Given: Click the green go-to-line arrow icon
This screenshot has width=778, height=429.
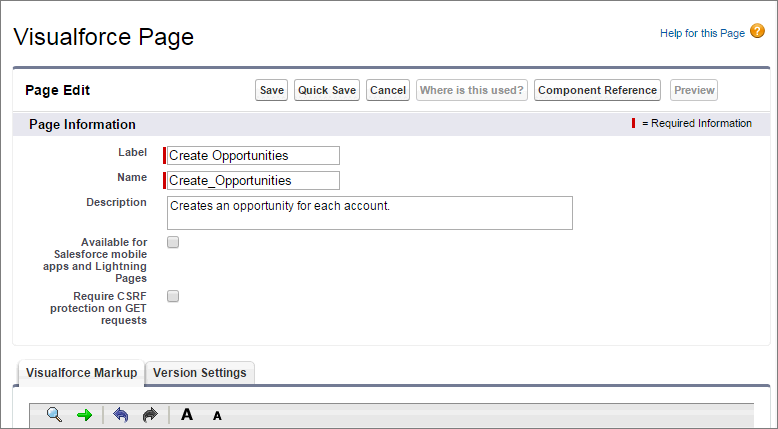Looking at the screenshot, I should [x=85, y=415].
